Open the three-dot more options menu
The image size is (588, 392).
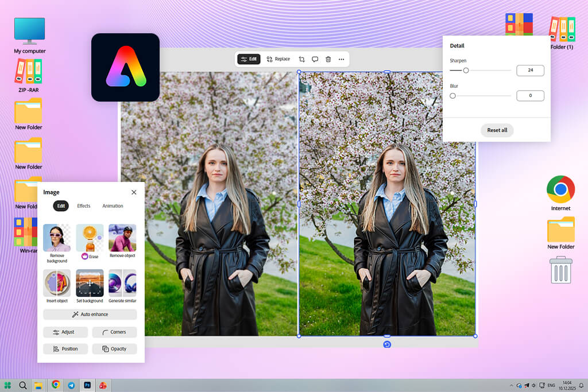tap(341, 59)
